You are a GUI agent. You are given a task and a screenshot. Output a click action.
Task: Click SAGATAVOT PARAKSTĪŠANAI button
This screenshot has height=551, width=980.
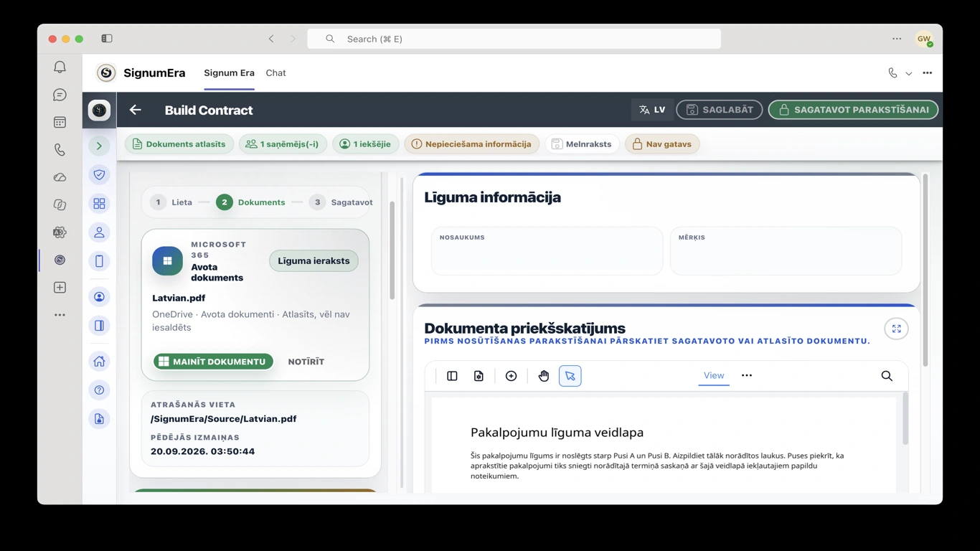853,110
